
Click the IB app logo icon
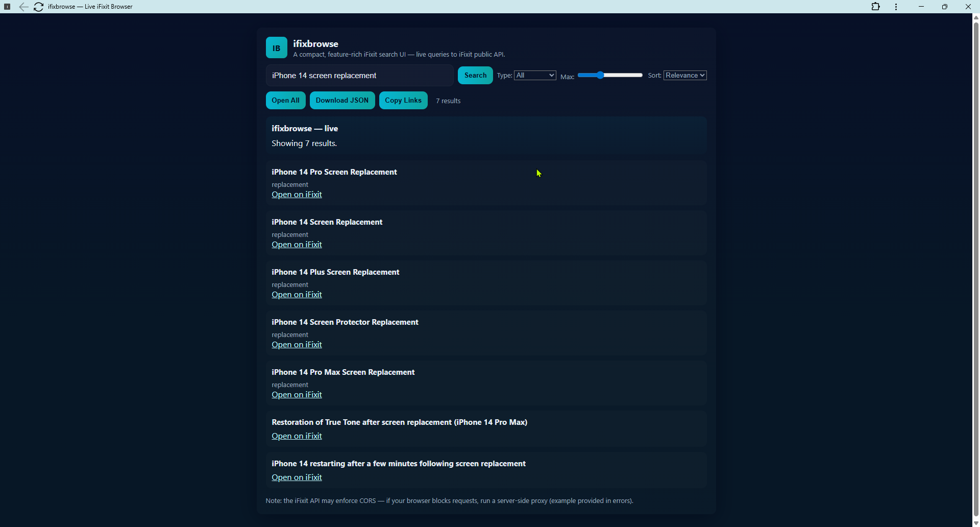coord(276,48)
